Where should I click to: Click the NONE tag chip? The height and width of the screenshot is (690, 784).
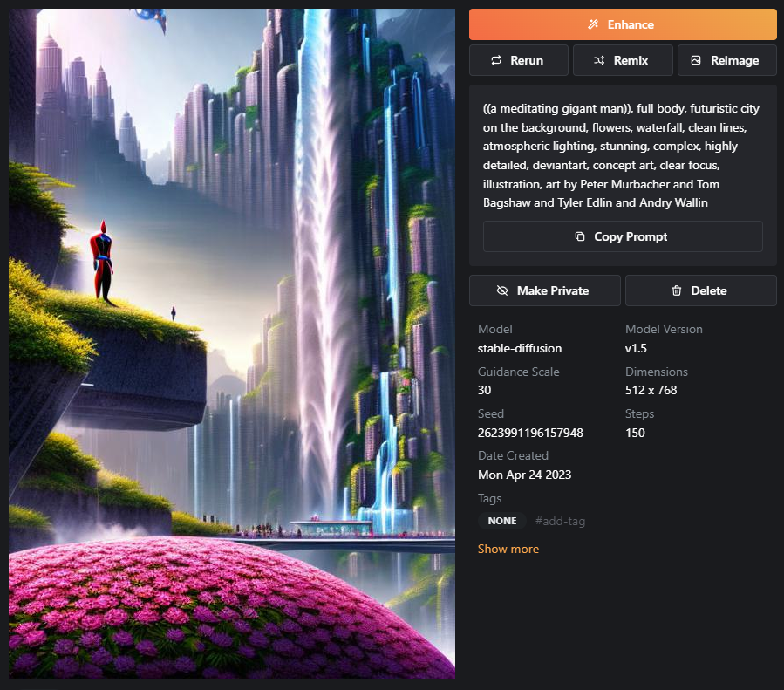coord(502,521)
